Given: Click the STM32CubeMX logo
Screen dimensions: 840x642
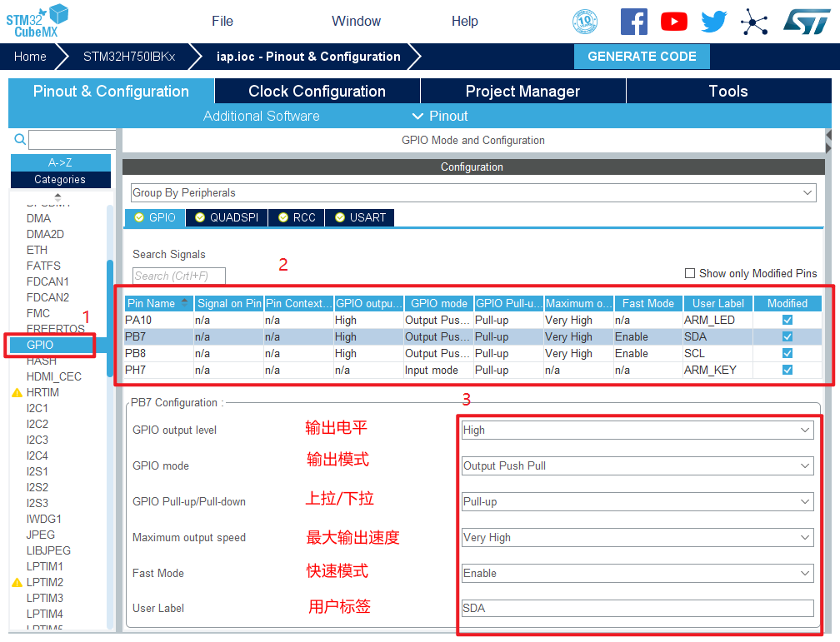Looking at the screenshot, I should [37, 20].
